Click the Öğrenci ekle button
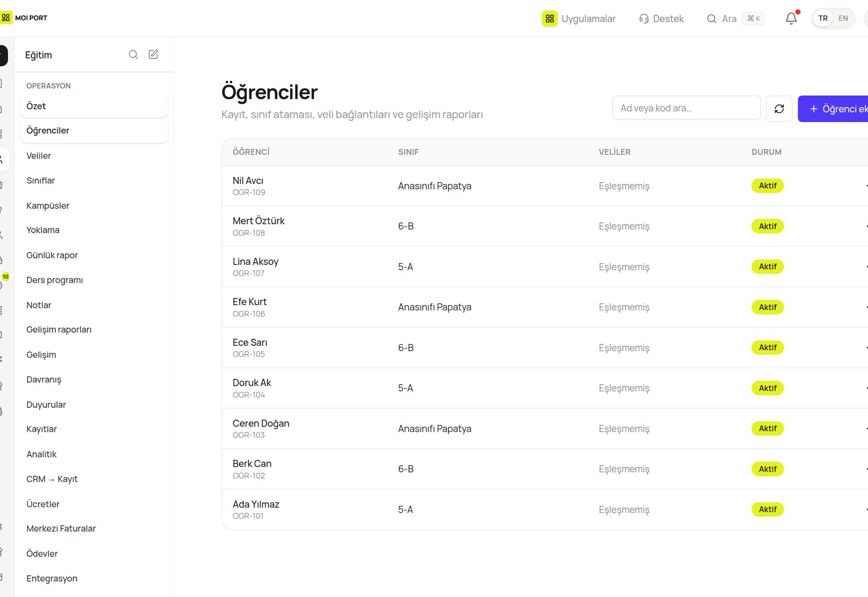 click(833, 109)
